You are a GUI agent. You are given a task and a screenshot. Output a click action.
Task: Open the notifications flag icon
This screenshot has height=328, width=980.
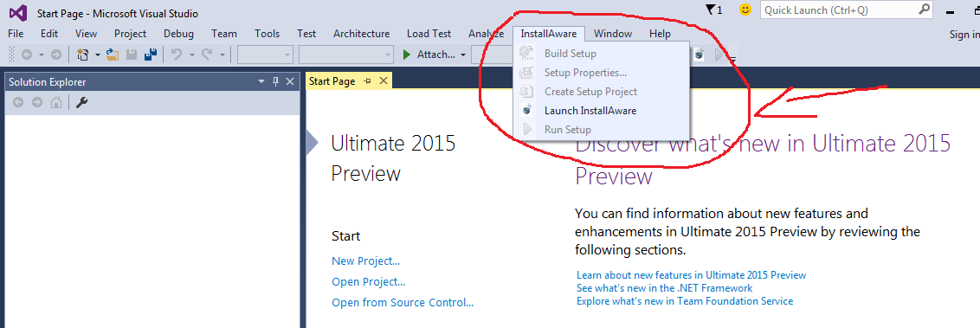coord(710,10)
